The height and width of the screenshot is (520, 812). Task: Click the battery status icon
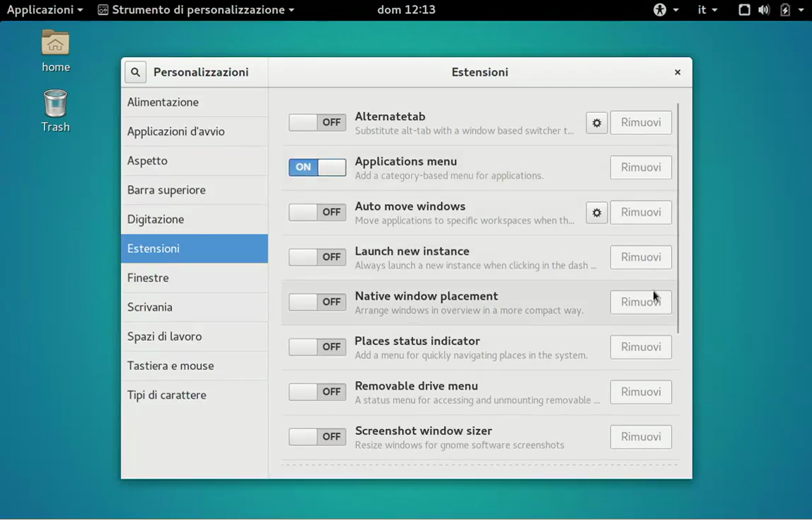785,10
